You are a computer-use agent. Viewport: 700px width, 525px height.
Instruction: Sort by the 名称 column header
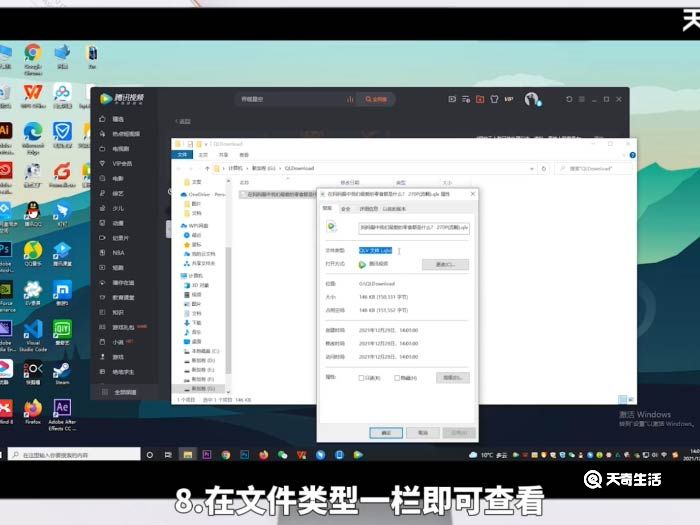pyautogui.click(x=244, y=183)
